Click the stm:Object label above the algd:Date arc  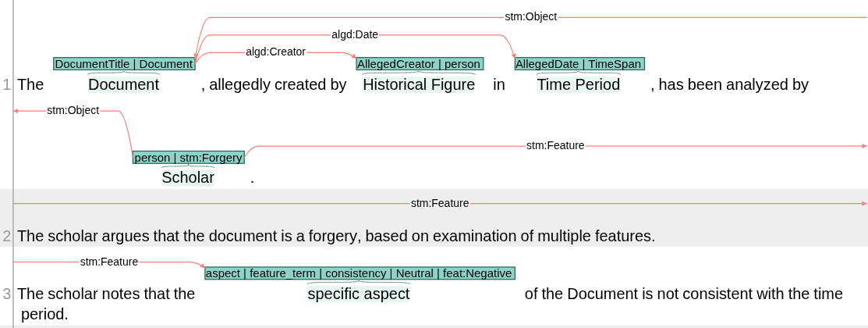tap(531, 16)
